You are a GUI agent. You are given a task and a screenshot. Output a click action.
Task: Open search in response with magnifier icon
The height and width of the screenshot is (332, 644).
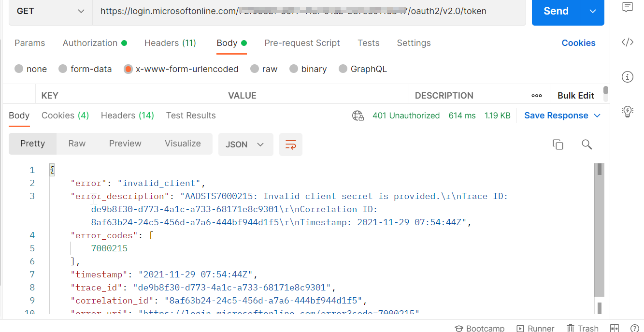[587, 144]
